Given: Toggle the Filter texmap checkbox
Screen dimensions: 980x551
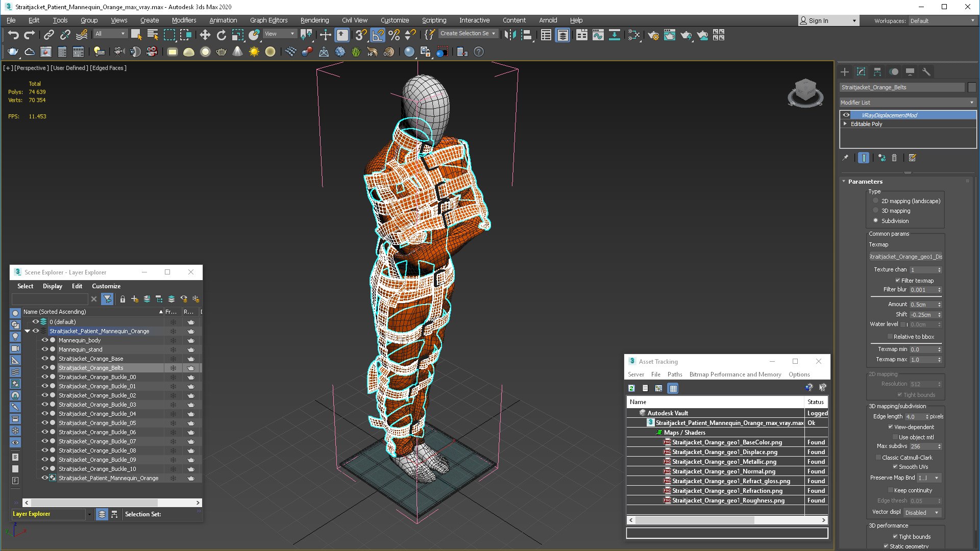Looking at the screenshot, I should pos(898,281).
